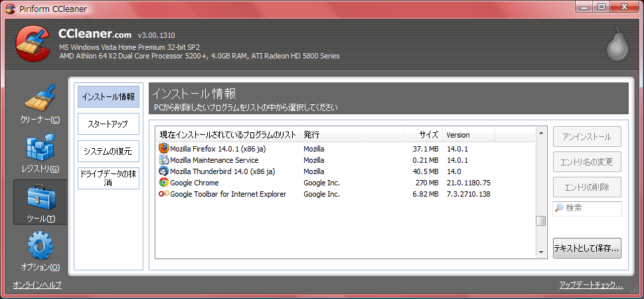Click the scroll-up arrow of the program list
The width and height of the screenshot is (644, 299).
pyautogui.click(x=541, y=132)
